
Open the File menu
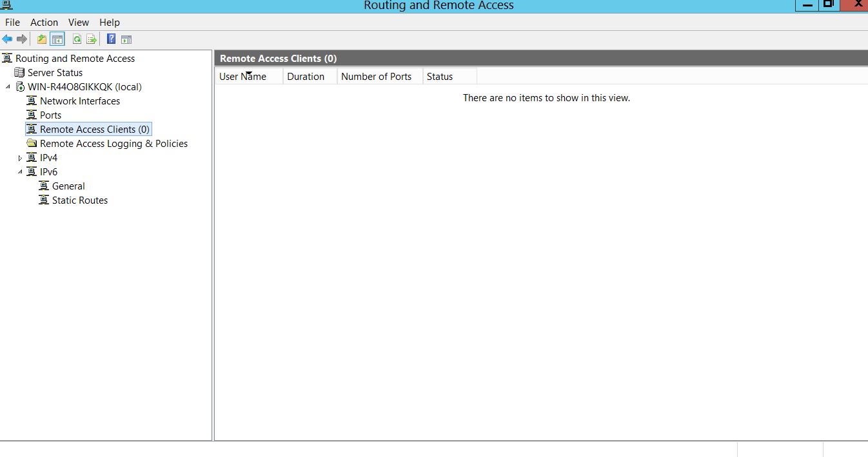click(12, 22)
